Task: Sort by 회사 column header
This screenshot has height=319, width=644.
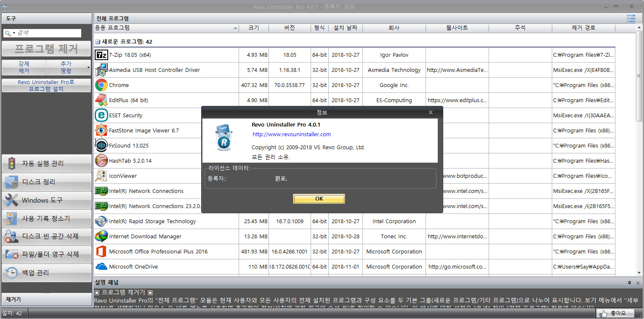Action: 394,28
